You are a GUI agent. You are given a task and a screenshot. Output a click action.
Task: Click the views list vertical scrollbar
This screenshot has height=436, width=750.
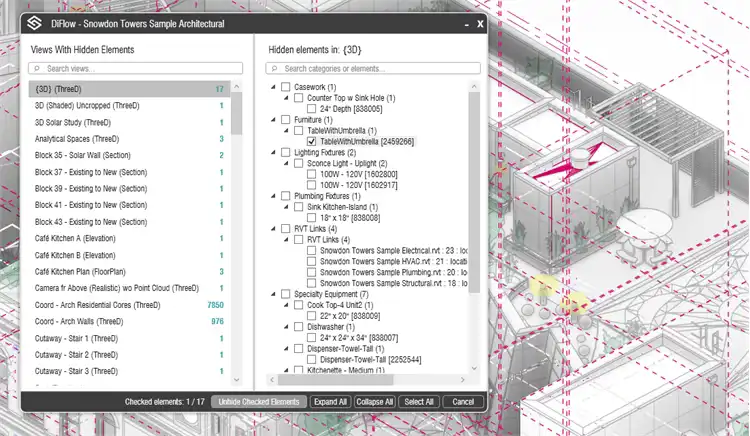point(237,200)
